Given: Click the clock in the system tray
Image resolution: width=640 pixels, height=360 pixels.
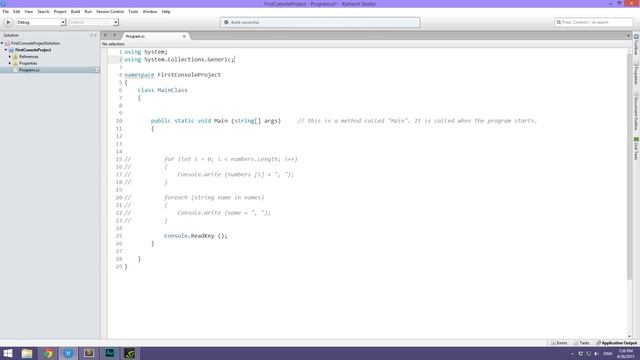Looking at the screenshot, I should (626, 353).
